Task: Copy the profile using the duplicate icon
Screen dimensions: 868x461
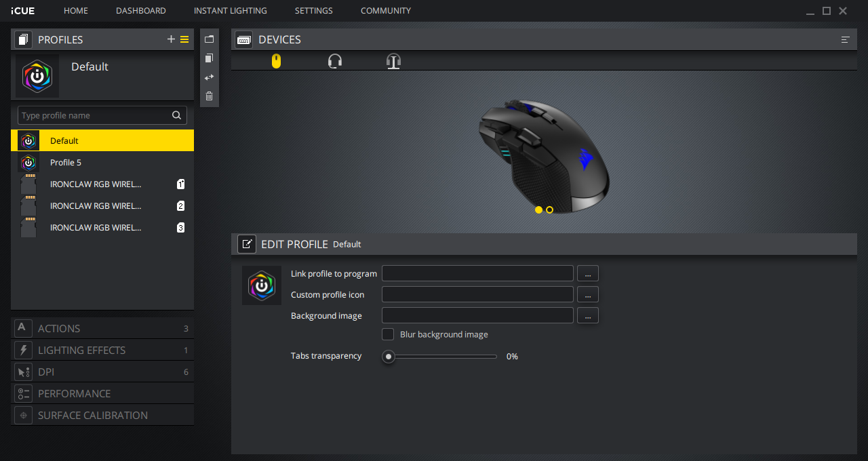Action: click(209, 58)
